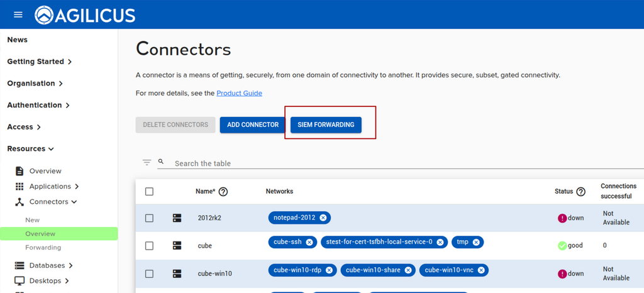Click the cube-win10 connector name
This screenshot has height=293, width=644.
click(x=215, y=274)
